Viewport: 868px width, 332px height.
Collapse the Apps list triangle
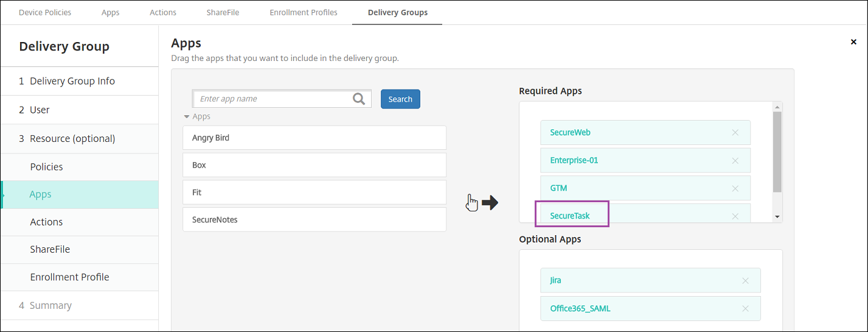[187, 116]
